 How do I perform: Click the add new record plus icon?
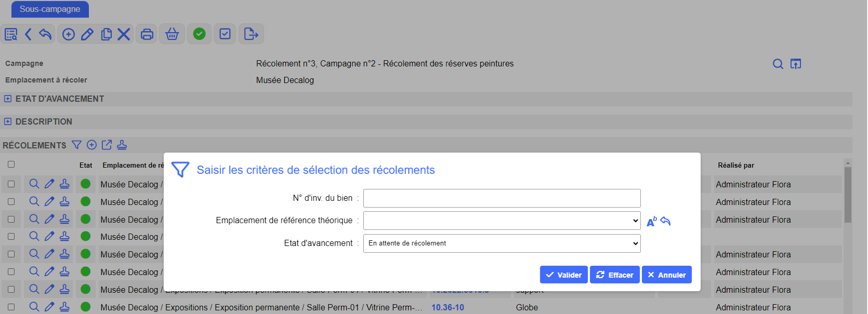tap(69, 34)
